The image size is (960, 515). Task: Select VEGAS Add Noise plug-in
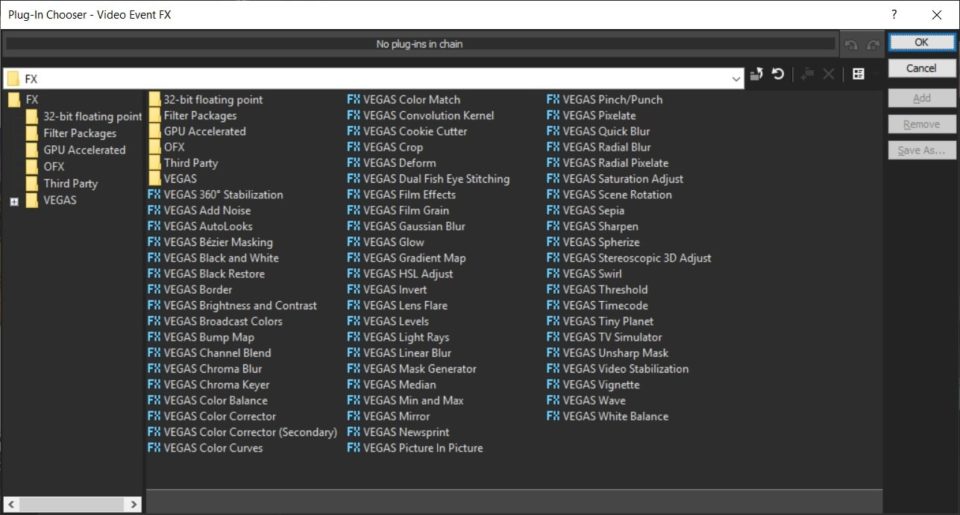coord(200,211)
